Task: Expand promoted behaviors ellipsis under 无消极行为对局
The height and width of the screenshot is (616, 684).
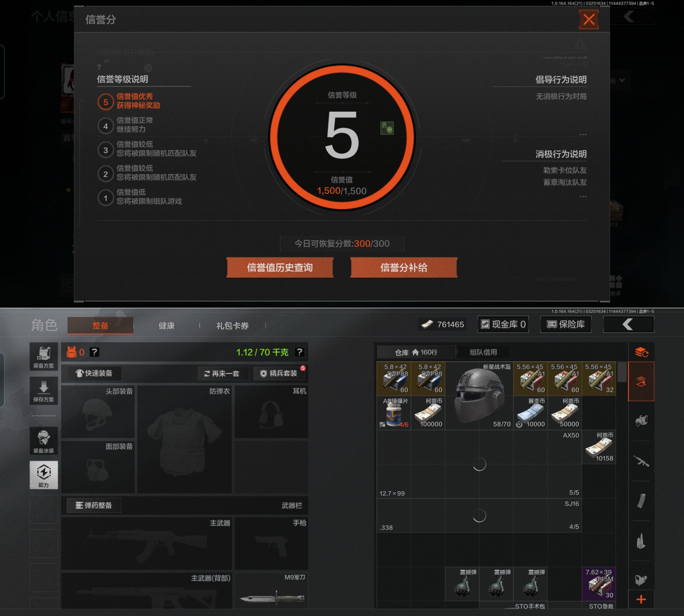Action: click(583, 134)
